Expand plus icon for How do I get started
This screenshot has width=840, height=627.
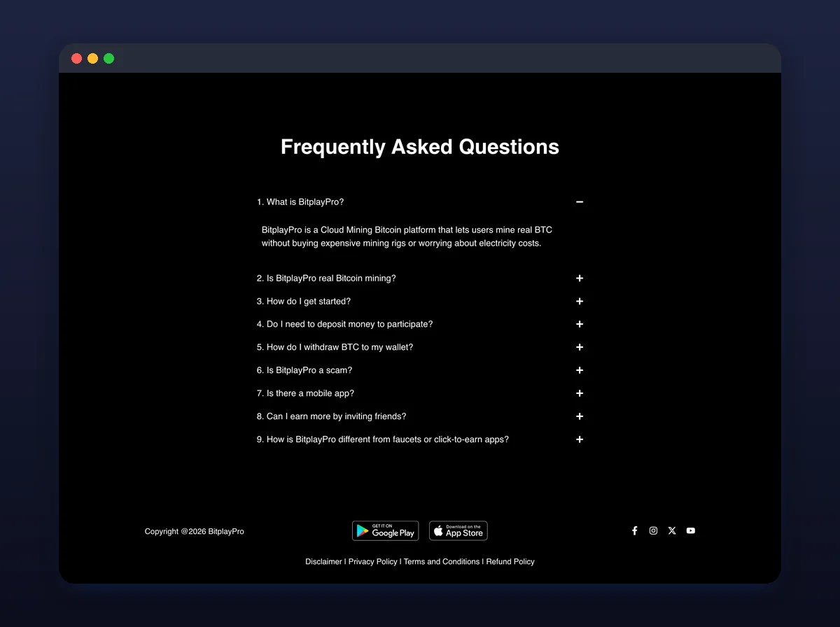[x=580, y=302]
